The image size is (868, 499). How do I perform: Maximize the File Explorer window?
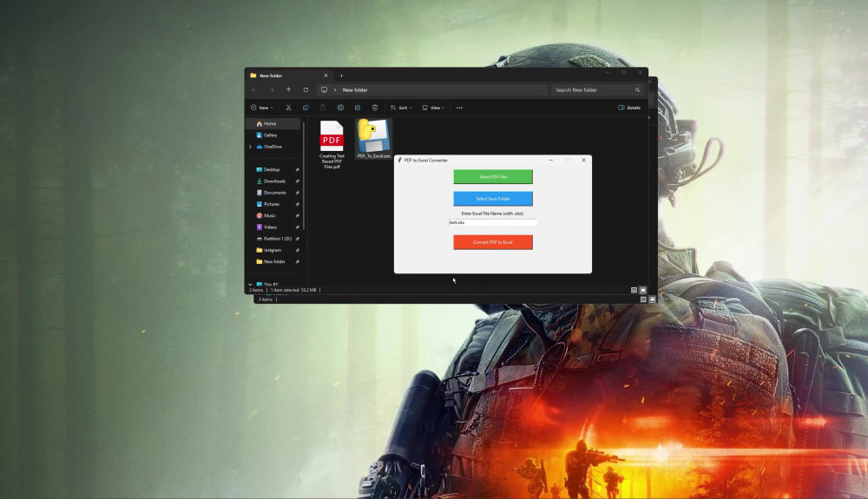tap(623, 73)
